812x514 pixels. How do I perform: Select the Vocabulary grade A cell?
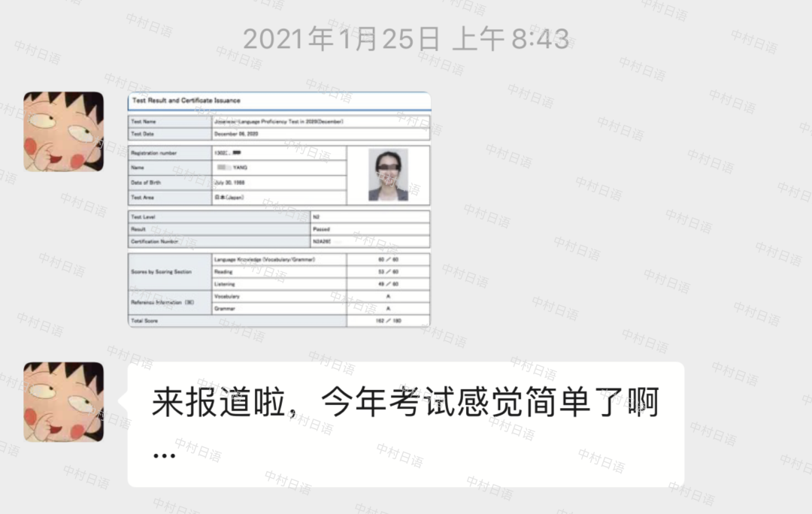(387, 297)
